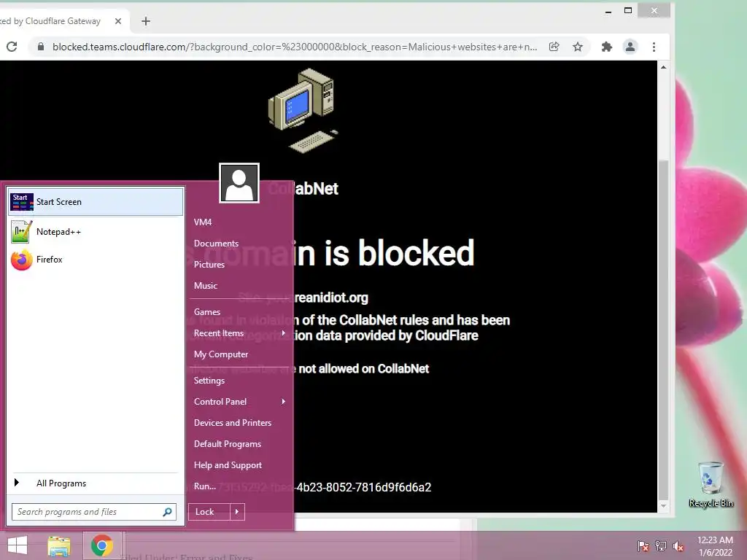Image resolution: width=747 pixels, height=560 pixels.
Task: Select the Cloudflare Gateway tab title
Action: click(x=50, y=21)
